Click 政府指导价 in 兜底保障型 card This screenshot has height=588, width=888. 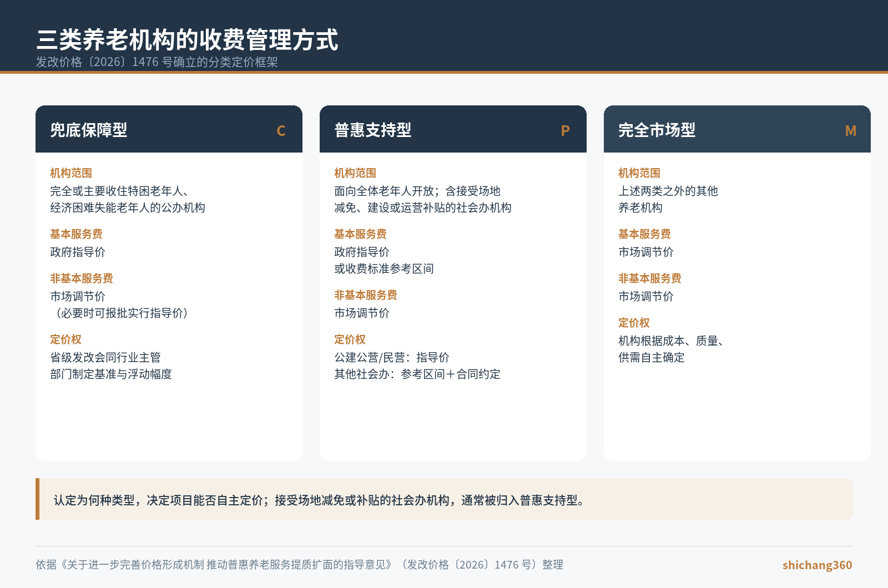pos(78,252)
